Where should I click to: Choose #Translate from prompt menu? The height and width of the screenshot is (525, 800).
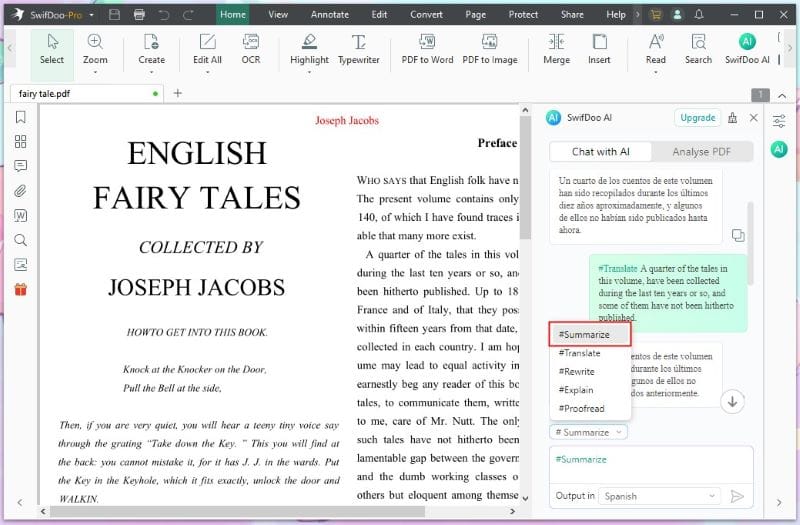pyautogui.click(x=590, y=353)
